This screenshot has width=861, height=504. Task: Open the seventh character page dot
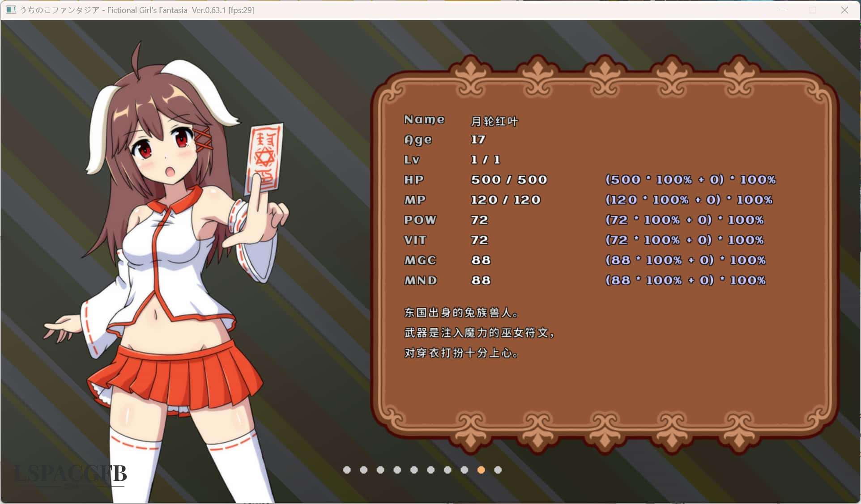[448, 470]
